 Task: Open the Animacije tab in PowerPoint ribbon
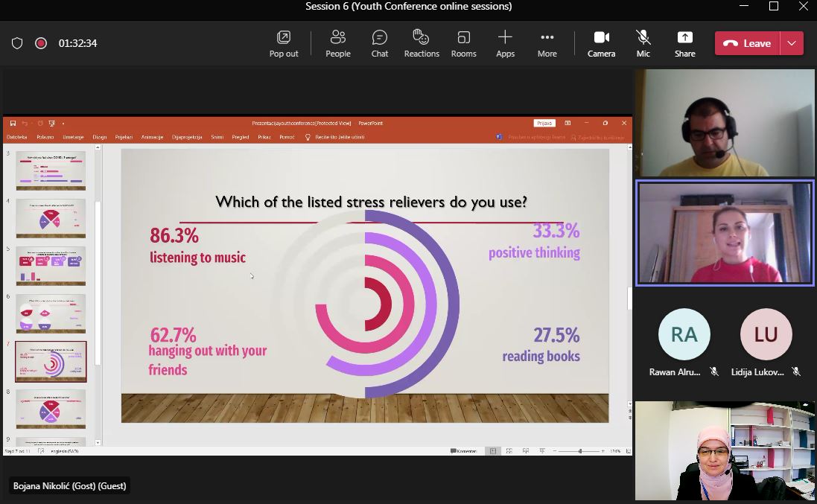pos(152,137)
